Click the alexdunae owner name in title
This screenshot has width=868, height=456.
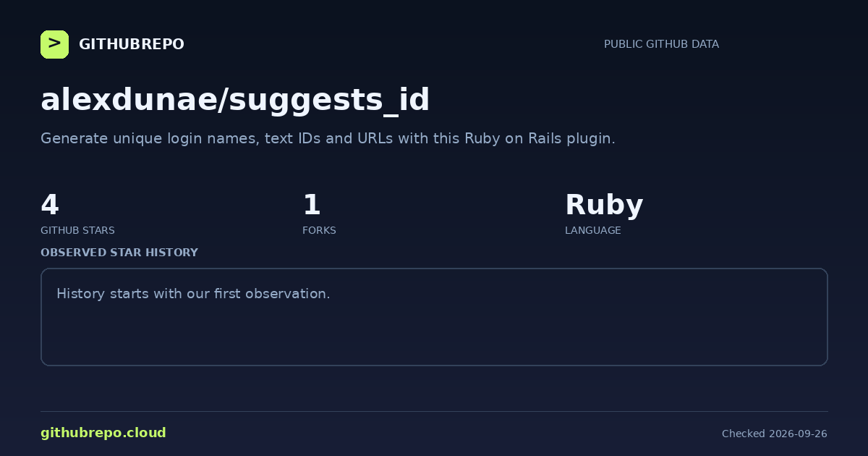tap(128, 100)
